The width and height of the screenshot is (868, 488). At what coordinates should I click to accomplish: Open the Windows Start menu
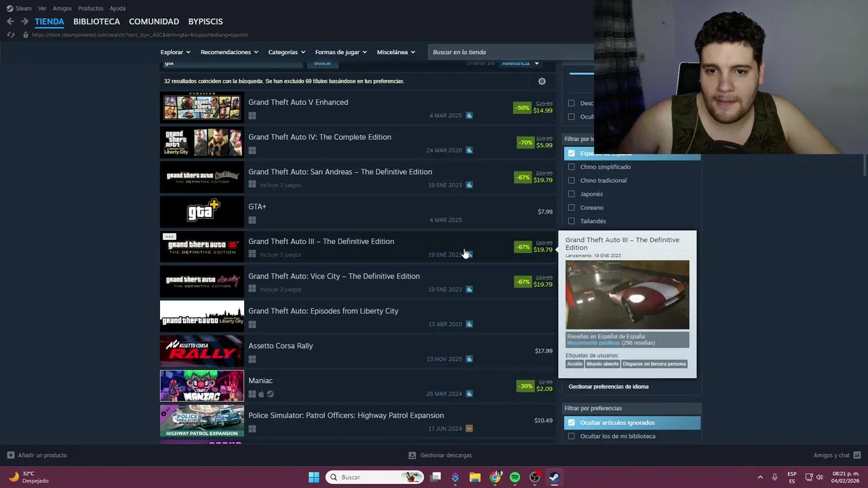(314, 477)
